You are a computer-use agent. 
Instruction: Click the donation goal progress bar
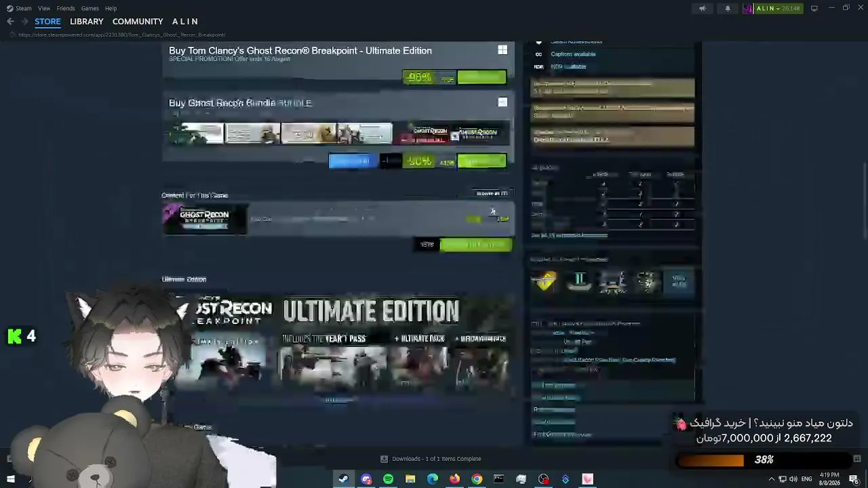(764, 460)
